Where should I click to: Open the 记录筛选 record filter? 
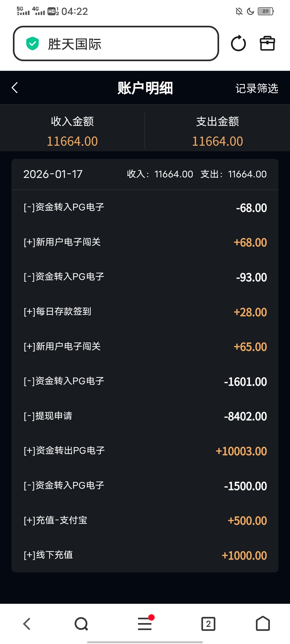[257, 88]
